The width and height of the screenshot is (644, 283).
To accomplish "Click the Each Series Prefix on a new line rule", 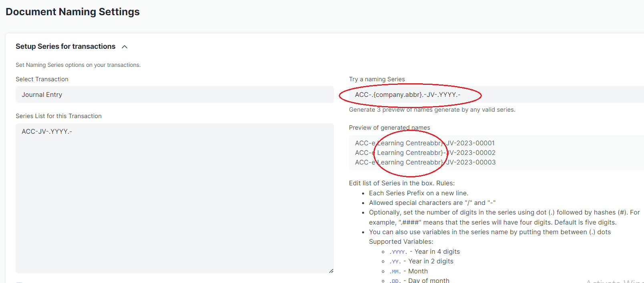I will click(419, 193).
